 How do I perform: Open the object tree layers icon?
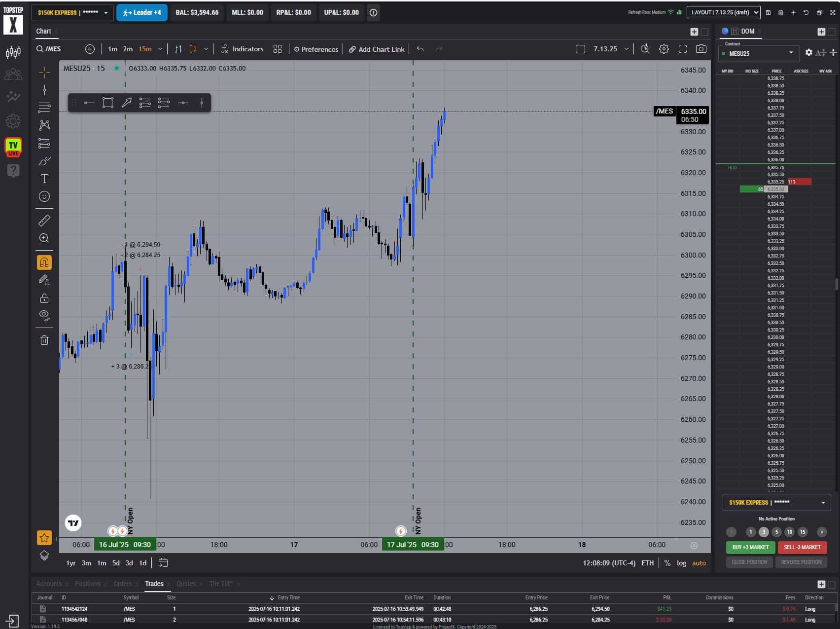pos(44,555)
